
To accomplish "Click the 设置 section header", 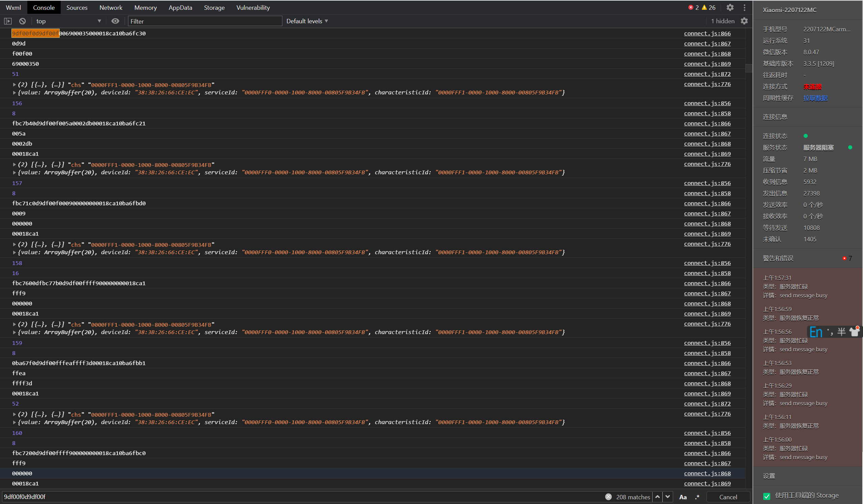I will point(769,476).
